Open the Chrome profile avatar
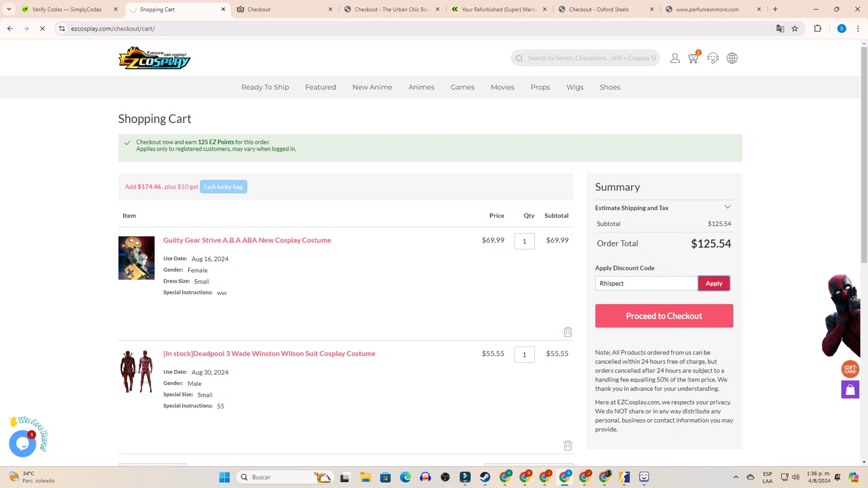 click(x=841, y=28)
